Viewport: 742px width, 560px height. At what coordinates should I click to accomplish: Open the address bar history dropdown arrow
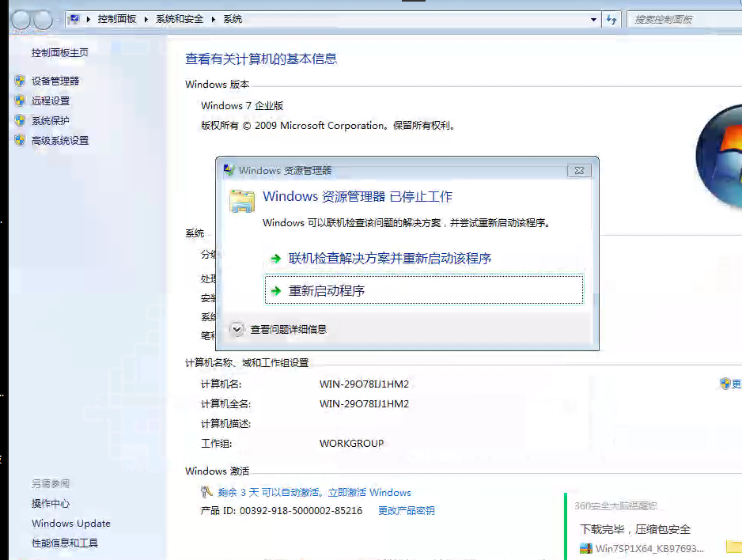tap(593, 20)
